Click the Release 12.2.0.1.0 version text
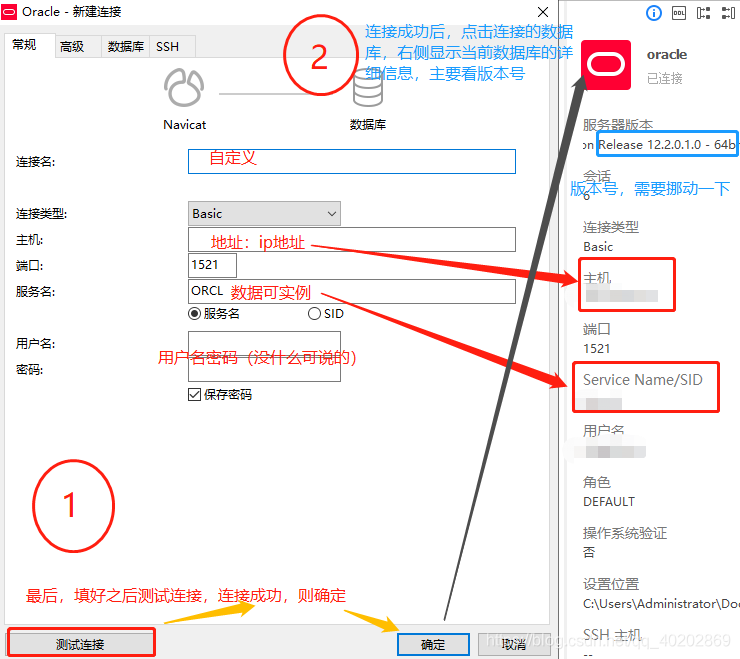Image resolution: width=740 pixels, height=659 pixels. click(x=666, y=144)
